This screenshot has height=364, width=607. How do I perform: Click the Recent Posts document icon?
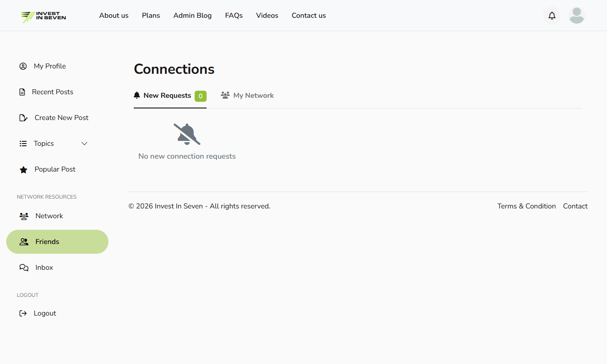click(22, 92)
